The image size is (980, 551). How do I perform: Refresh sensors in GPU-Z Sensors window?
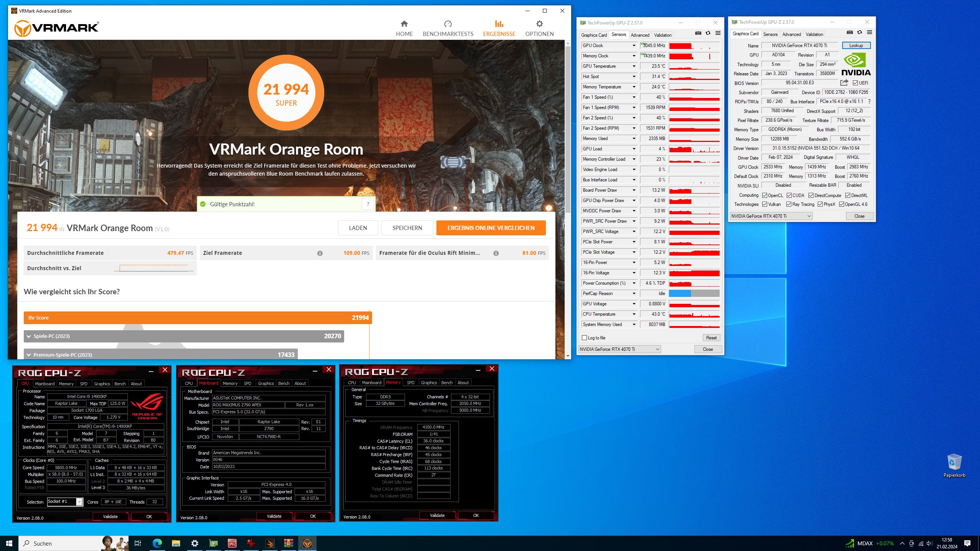click(708, 33)
